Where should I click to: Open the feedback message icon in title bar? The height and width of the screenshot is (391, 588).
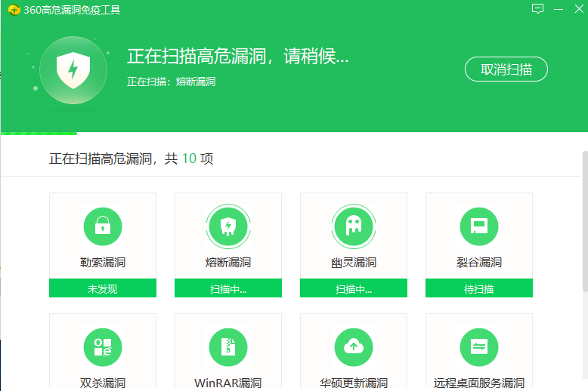coord(537,9)
